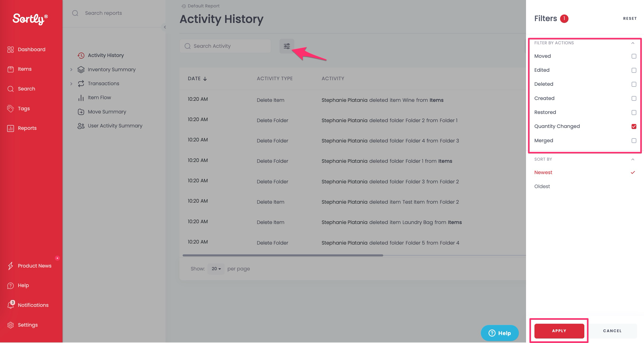The height and width of the screenshot is (343, 644).
Task: Reset all active filters
Action: [x=630, y=18]
